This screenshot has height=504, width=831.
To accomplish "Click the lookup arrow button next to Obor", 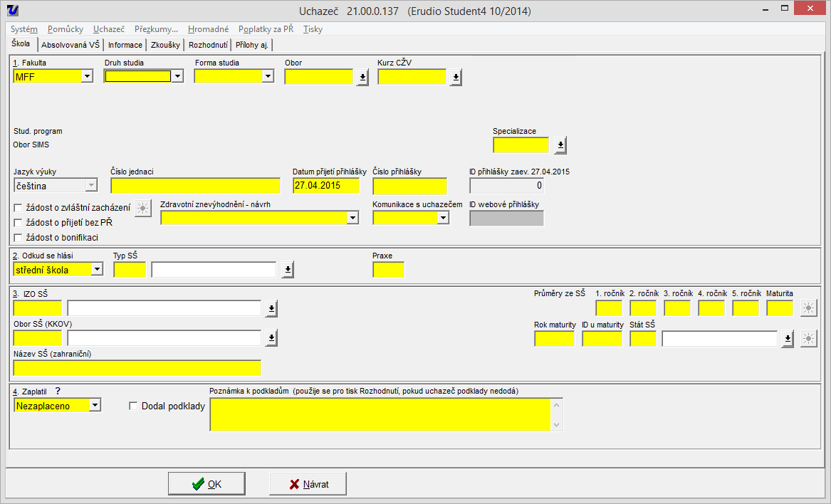I will [362, 78].
